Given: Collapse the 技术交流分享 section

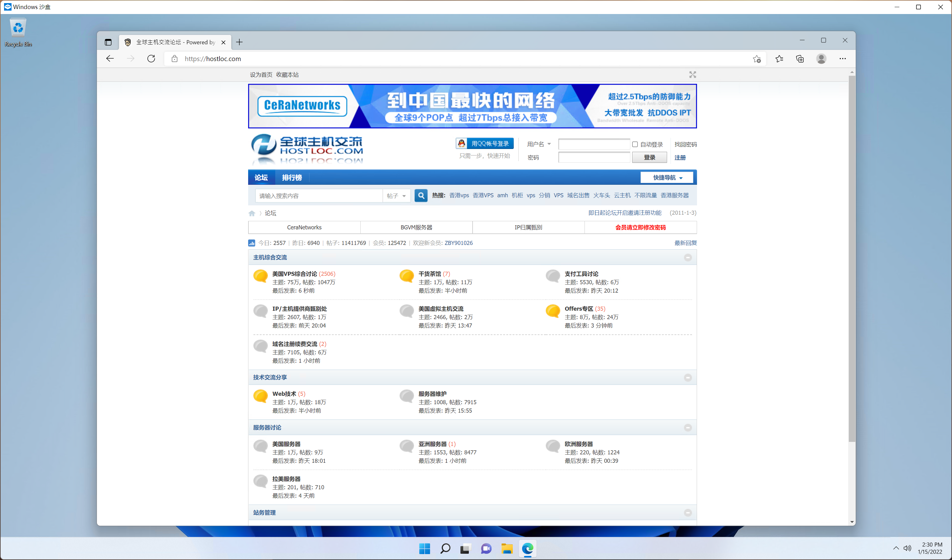Looking at the screenshot, I should pyautogui.click(x=688, y=378).
